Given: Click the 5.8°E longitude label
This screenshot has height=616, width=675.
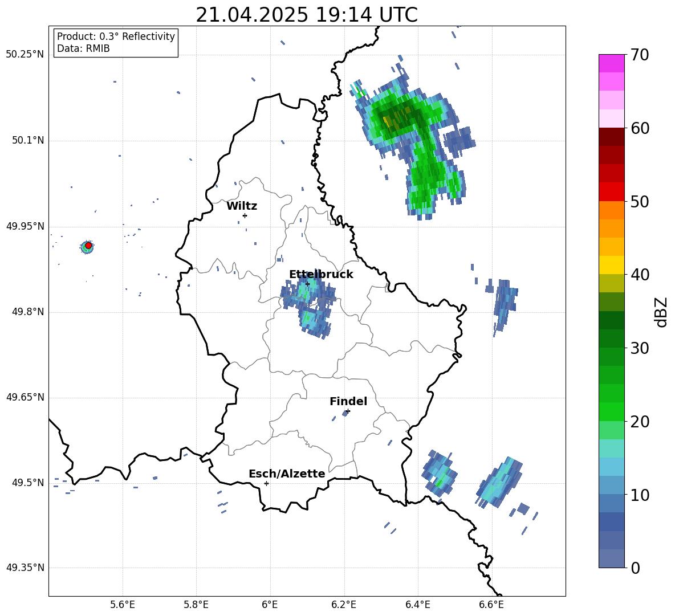Looking at the screenshot, I should [196, 605].
